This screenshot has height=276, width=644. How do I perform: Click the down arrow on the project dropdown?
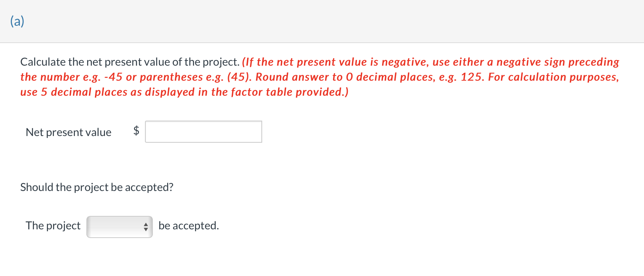tap(145, 229)
